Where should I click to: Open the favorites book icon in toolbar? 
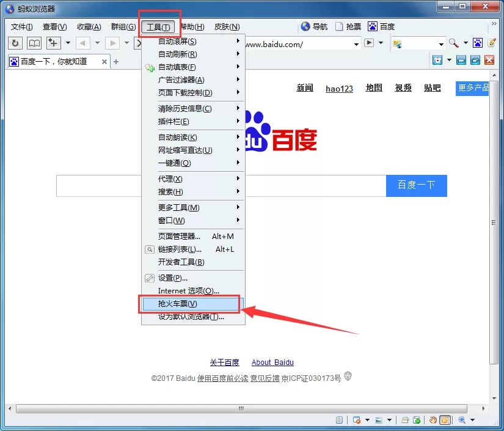pyautogui.click(x=34, y=43)
